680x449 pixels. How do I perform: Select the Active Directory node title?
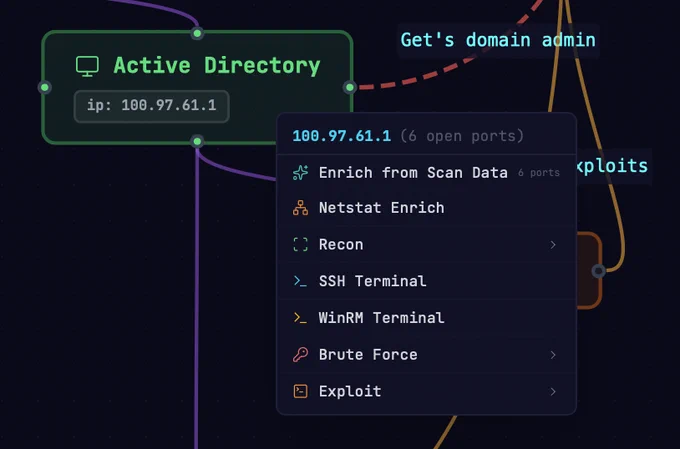point(217,66)
